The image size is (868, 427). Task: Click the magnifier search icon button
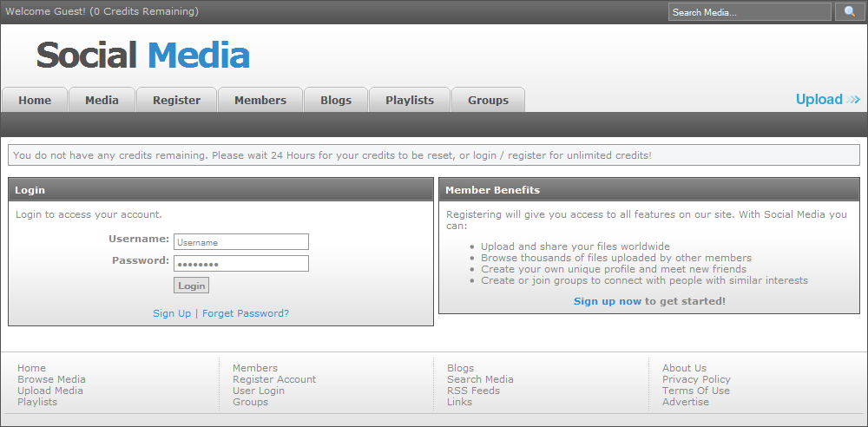[850, 11]
